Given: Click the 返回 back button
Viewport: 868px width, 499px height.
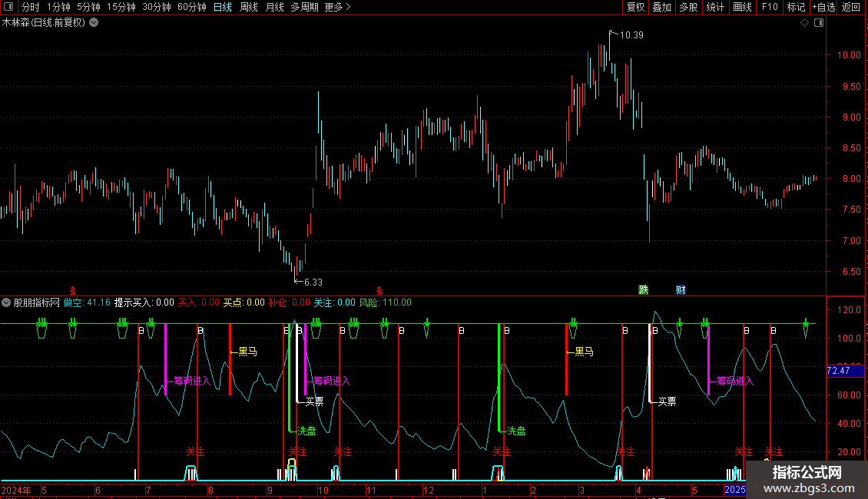Looking at the screenshot, I should 851,7.
